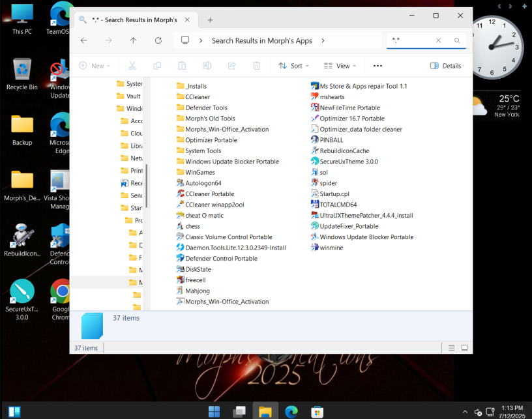This screenshot has width=532, height=419.
Task: Click the weather gadget on desktop
Action: tap(496, 106)
